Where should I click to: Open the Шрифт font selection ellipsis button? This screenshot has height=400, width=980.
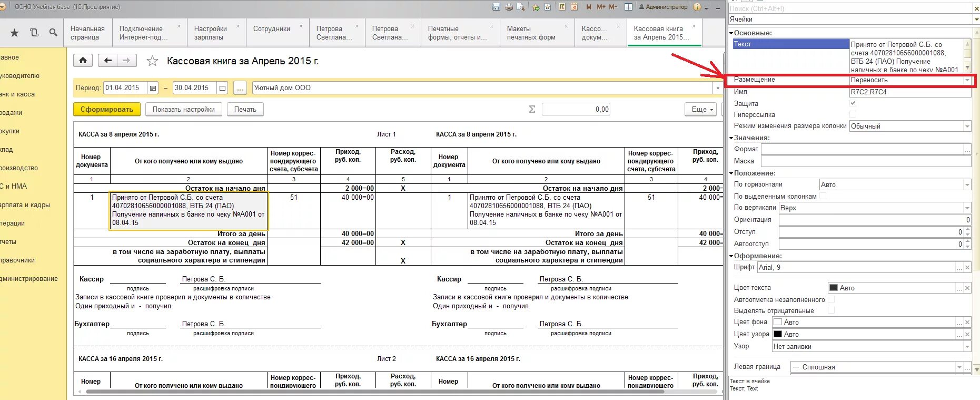coord(959,268)
